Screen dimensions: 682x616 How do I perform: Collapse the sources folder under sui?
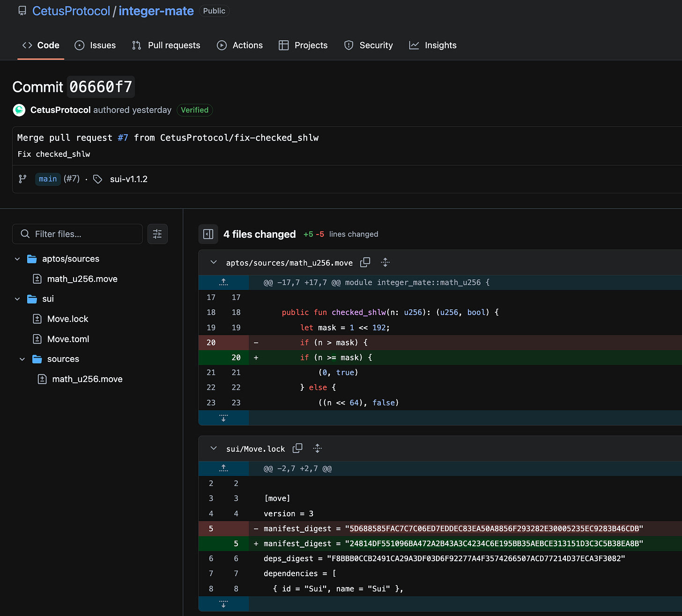22,359
